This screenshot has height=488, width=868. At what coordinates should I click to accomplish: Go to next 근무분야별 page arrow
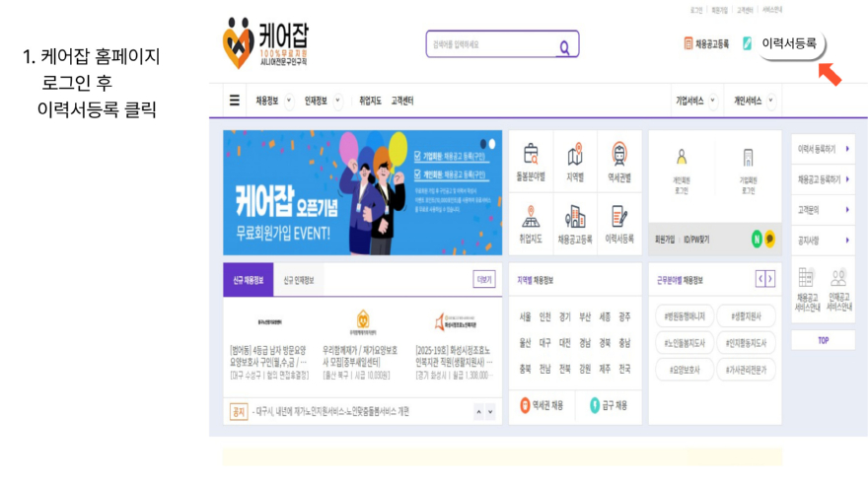click(771, 279)
